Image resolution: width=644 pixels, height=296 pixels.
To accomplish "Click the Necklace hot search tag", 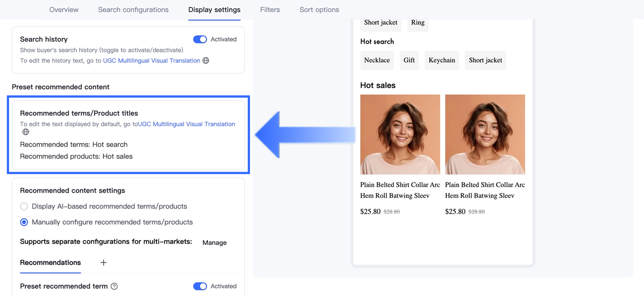I will (377, 60).
